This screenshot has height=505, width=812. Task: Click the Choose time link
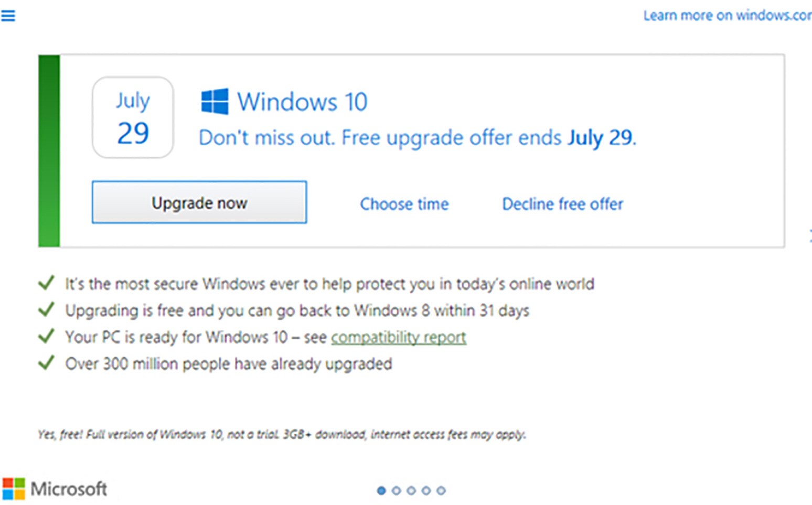(404, 204)
